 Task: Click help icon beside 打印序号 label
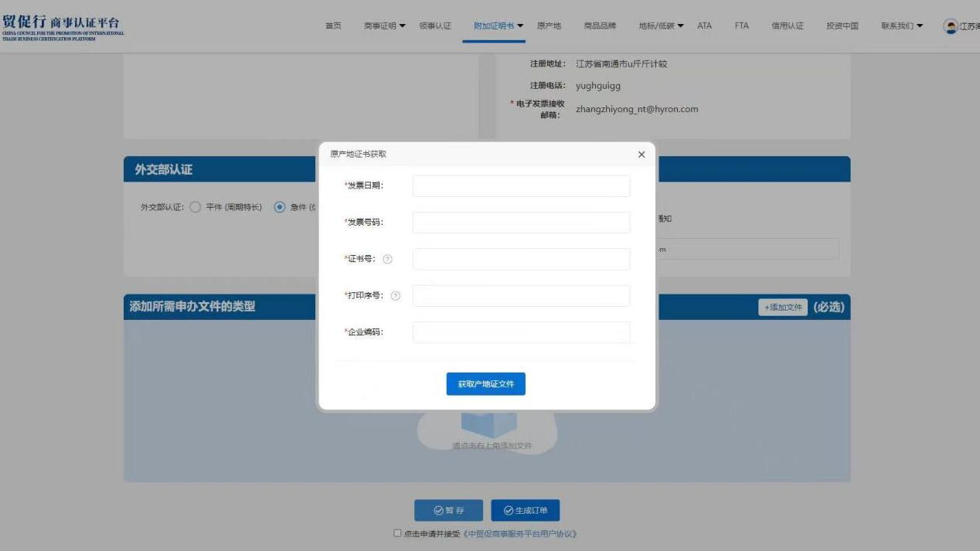point(396,296)
